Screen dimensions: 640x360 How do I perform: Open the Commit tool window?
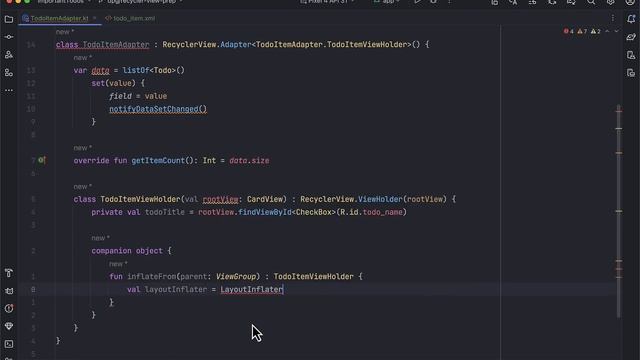point(9,37)
